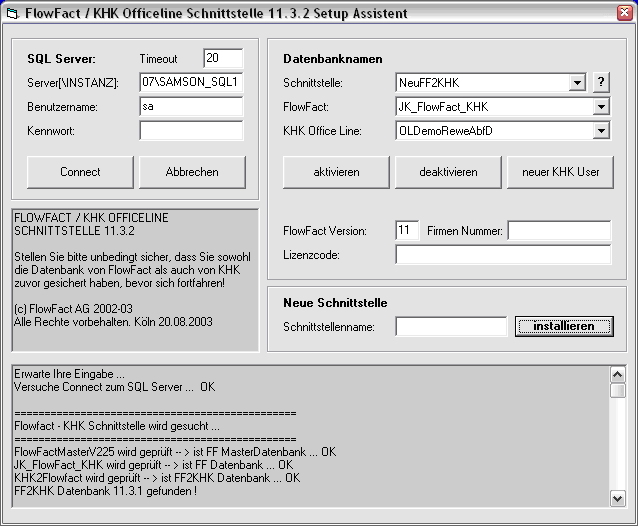Click the window title bar application icon
638x526 pixels.
coord(12,13)
